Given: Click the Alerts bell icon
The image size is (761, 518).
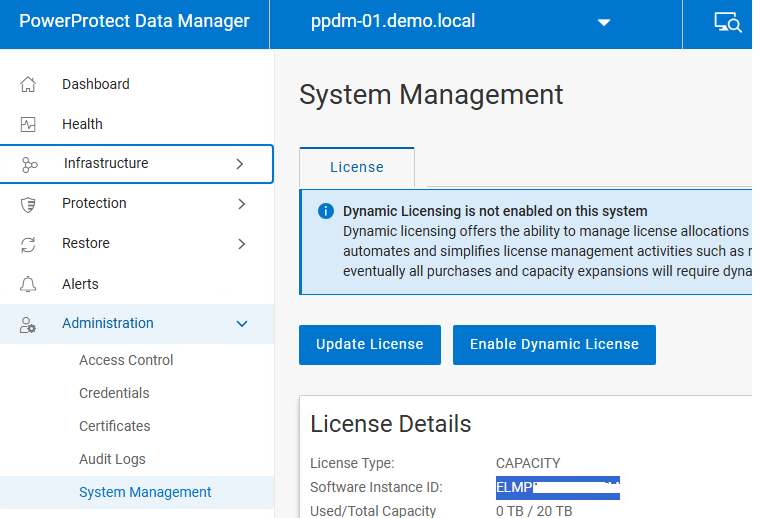Looking at the screenshot, I should [x=28, y=284].
